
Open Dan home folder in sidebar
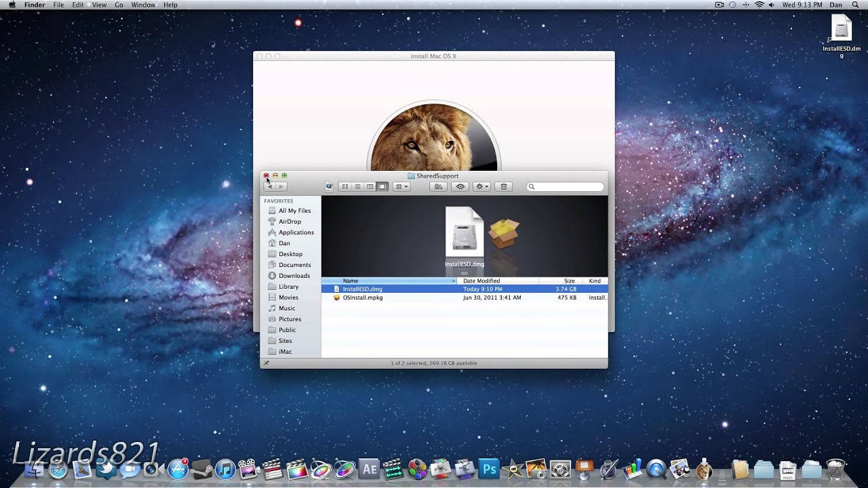tap(279, 243)
